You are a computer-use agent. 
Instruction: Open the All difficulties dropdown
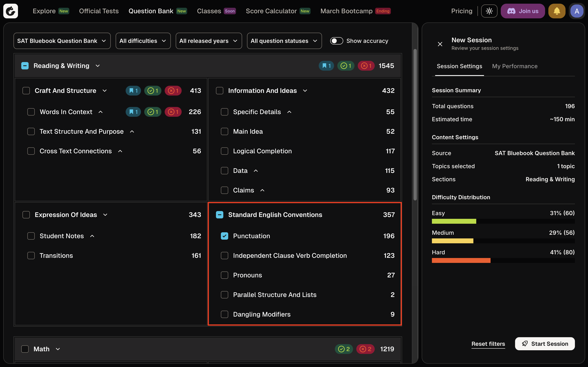coord(143,41)
